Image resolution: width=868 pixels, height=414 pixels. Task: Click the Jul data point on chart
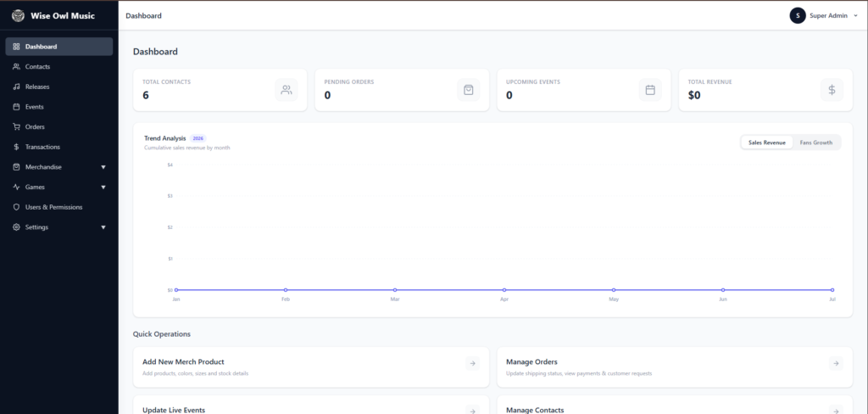(832, 290)
